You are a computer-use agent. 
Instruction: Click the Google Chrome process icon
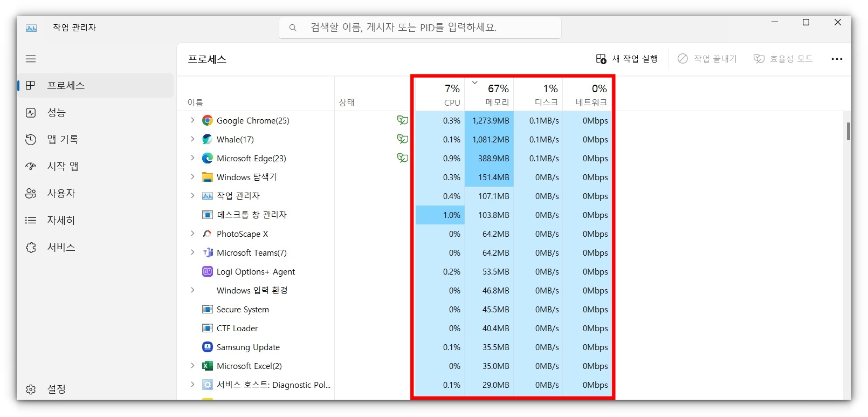(208, 120)
